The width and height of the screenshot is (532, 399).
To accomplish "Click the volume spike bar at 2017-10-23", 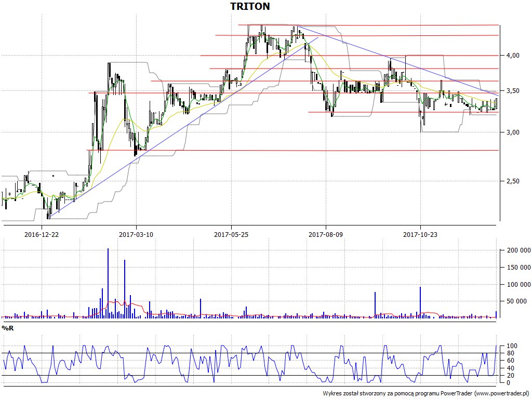I will (x=420, y=302).
